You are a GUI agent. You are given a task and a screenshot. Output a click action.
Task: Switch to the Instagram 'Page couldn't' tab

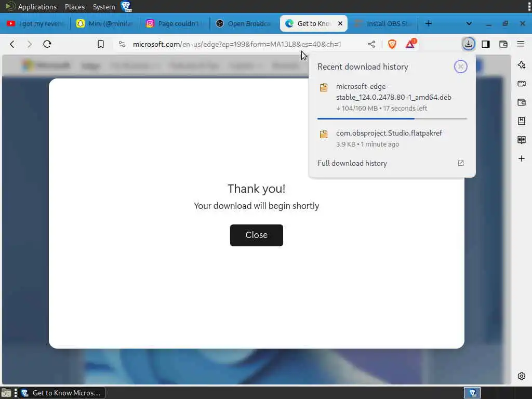tap(174, 23)
